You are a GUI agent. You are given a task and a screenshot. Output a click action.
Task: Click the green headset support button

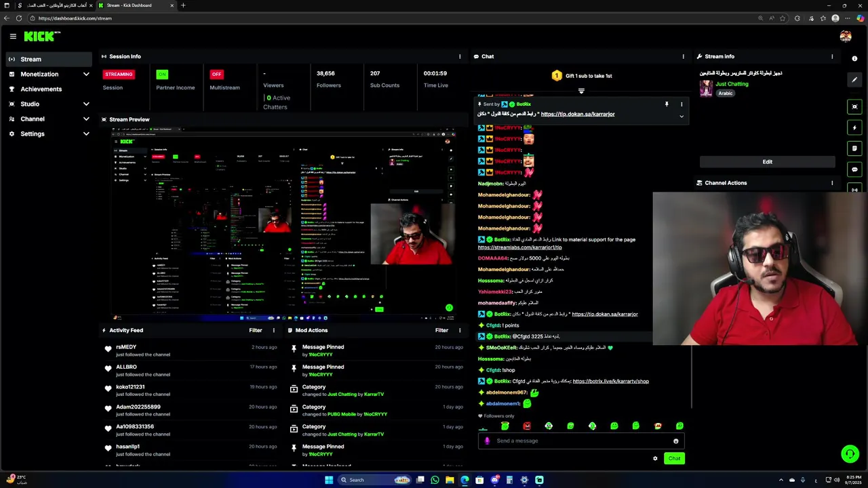[850, 454]
